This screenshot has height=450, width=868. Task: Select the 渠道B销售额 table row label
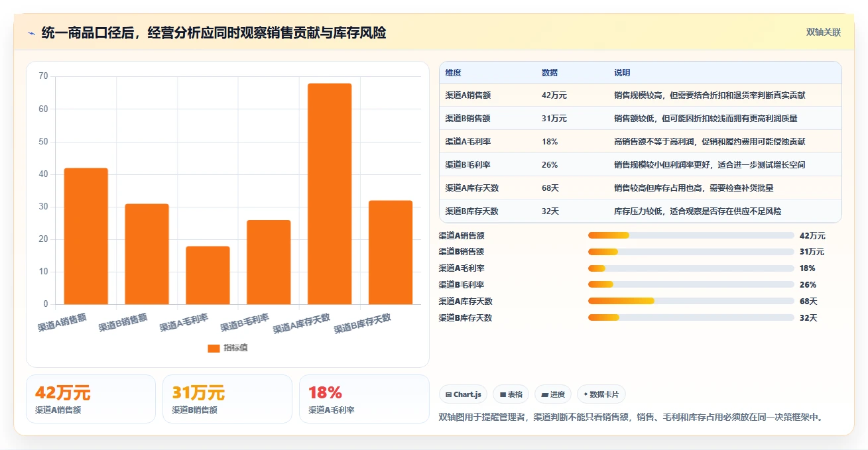tap(468, 119)
